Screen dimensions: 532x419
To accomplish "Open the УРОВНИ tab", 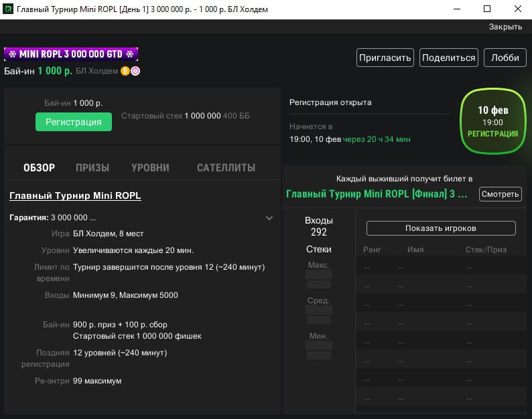I will tap(150, 167).
